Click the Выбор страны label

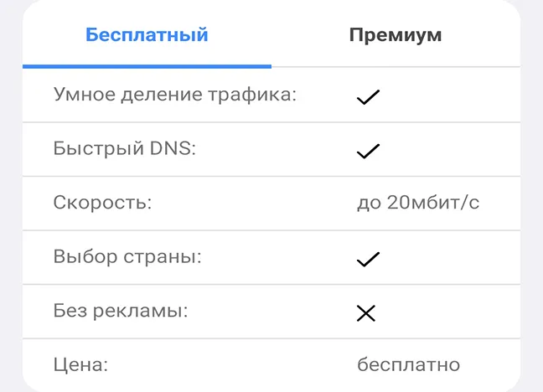(x=127, y=257)
